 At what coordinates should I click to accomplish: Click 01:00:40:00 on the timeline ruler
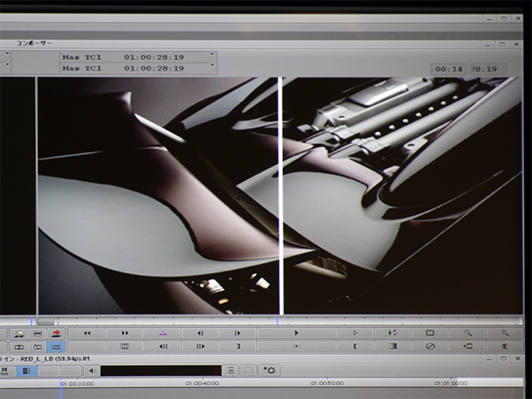tap(202, 383)
